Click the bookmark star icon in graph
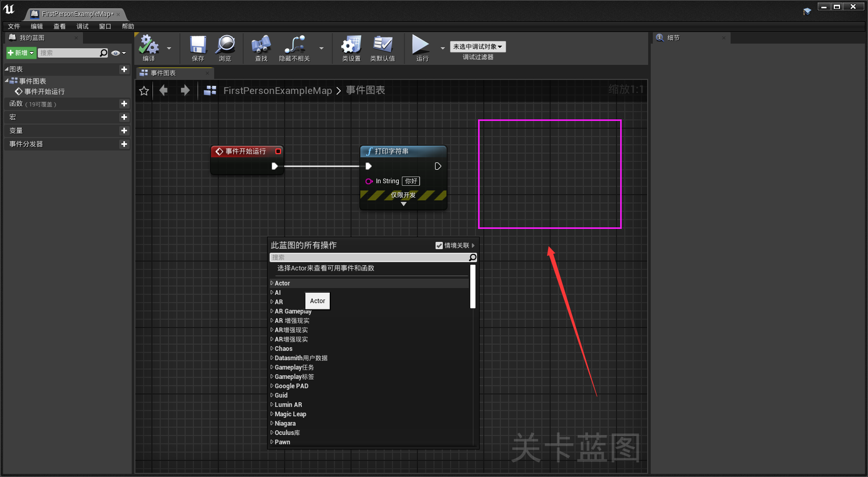The height and width of the screenshot is (477, 868). point(144,91)
